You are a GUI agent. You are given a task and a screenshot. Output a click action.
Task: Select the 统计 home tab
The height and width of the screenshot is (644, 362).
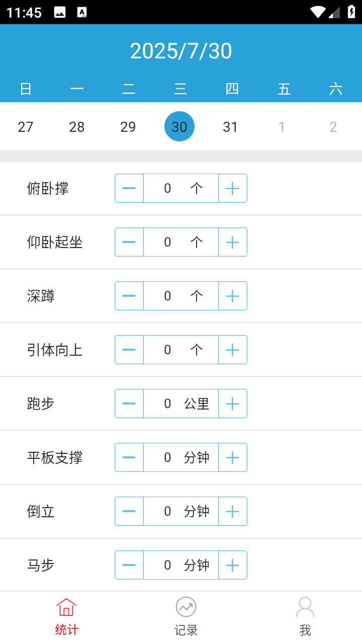(x=66, y=617)
